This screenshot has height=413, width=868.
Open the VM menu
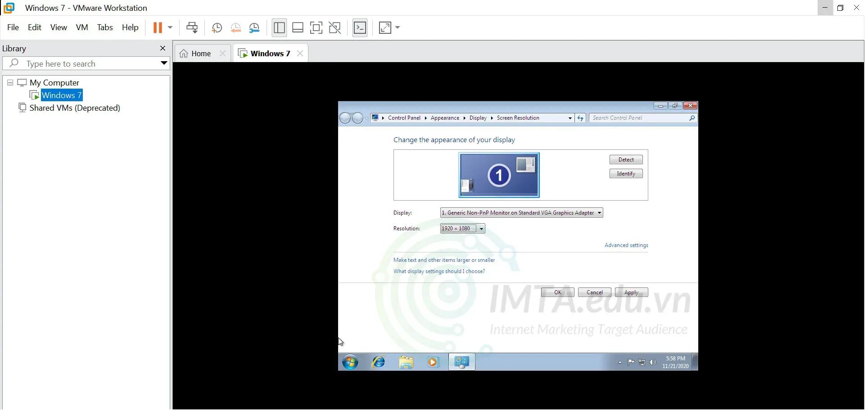click(x=82, y=27)
